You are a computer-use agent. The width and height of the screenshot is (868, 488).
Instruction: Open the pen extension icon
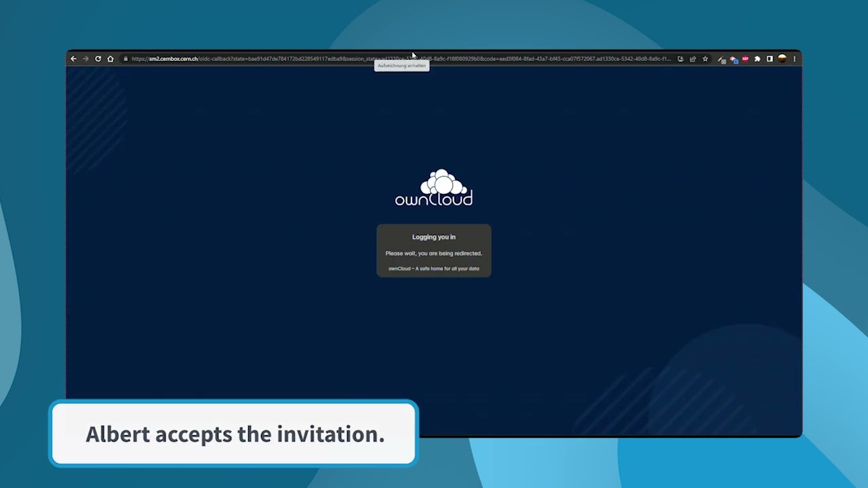(x=721, y=59)
